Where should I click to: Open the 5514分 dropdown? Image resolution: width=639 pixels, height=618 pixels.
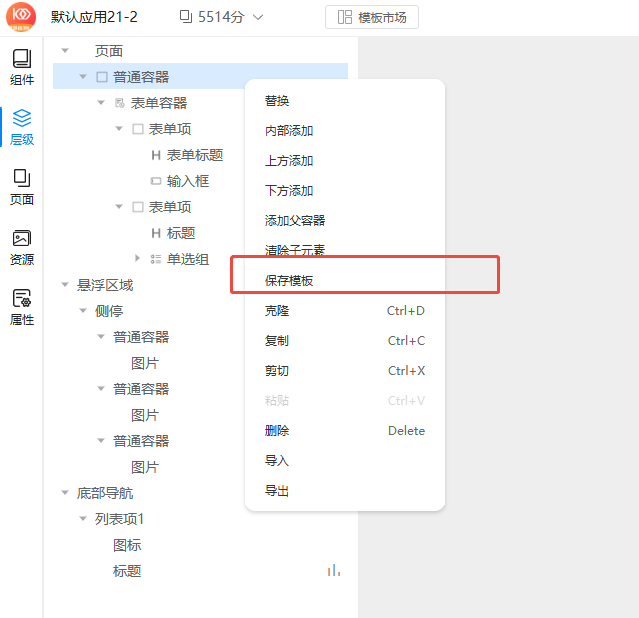(x=222, y=17)
